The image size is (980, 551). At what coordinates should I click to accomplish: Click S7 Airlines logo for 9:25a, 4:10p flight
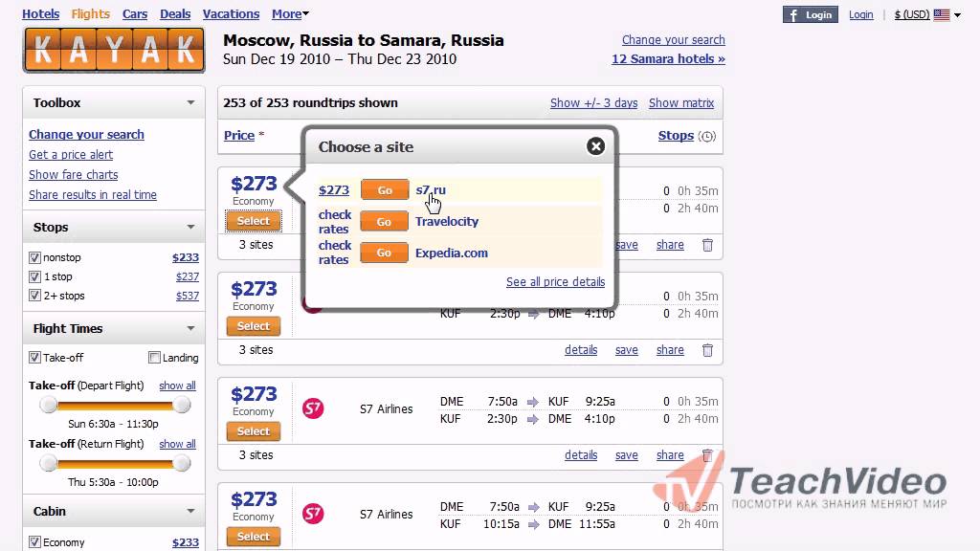point(313,409)
